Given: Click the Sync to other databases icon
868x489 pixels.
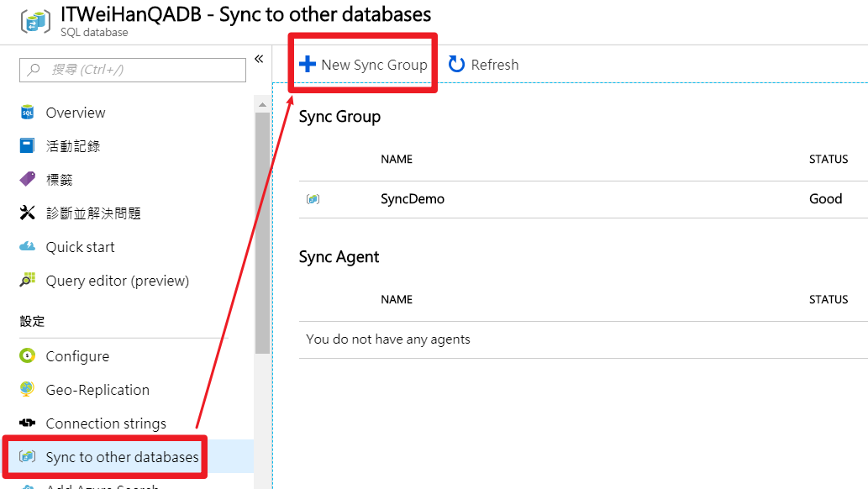Looking at the screenshot, I should tap(27, 456).
